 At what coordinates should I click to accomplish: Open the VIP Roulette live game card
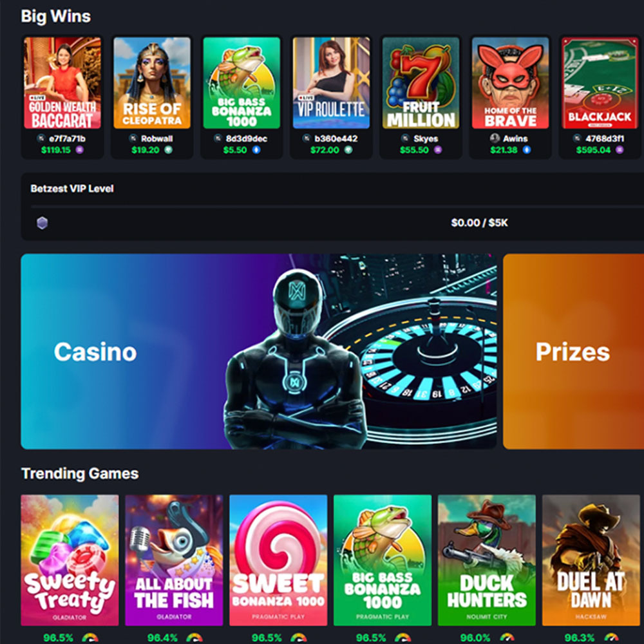tap(331, 83)
